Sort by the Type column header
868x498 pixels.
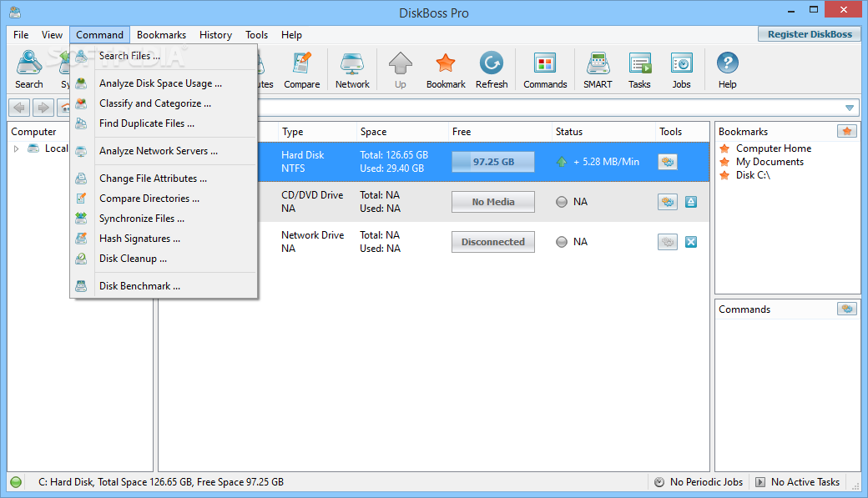316,132
